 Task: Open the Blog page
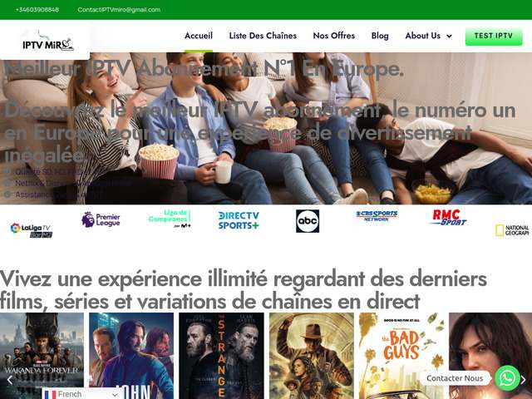380,36
